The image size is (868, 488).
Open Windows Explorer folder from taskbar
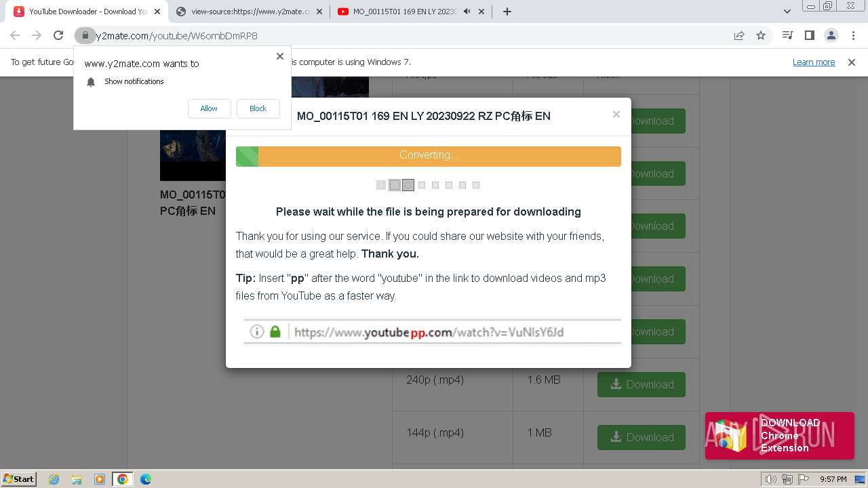click(77, 479)
